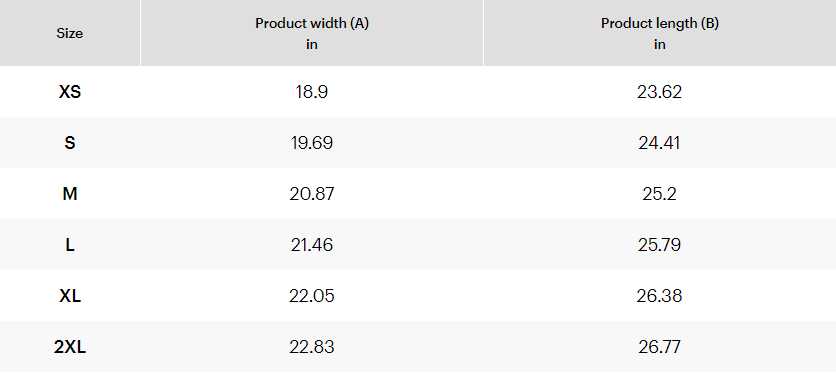Click the Size column header
The height and width of the screenshot is (373, 836).
pos(70,34)
